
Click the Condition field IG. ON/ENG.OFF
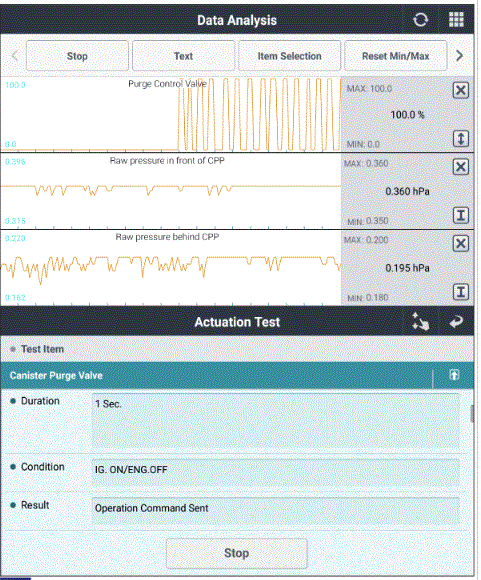pyautogui.click(x=276, y=472)
